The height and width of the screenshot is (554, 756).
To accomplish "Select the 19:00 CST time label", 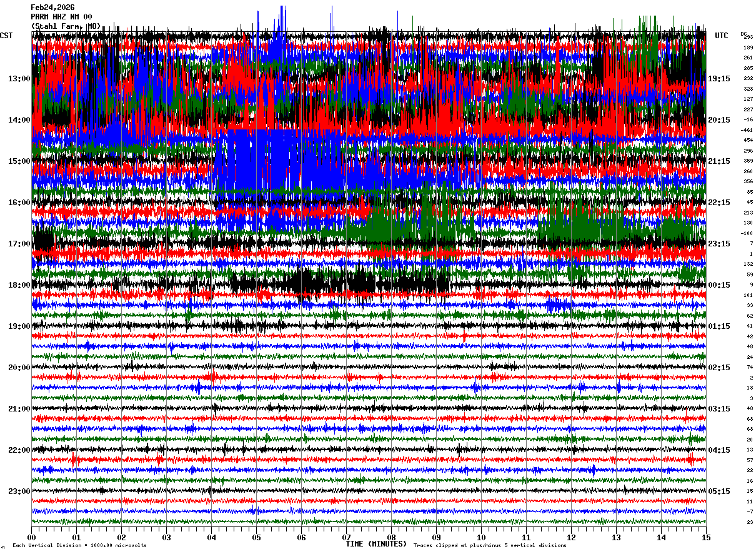I will pyautogui.click(x=19, y=326).
